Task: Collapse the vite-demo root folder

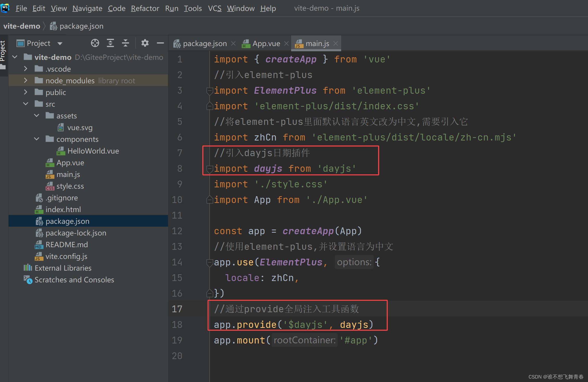Action: 15,57
